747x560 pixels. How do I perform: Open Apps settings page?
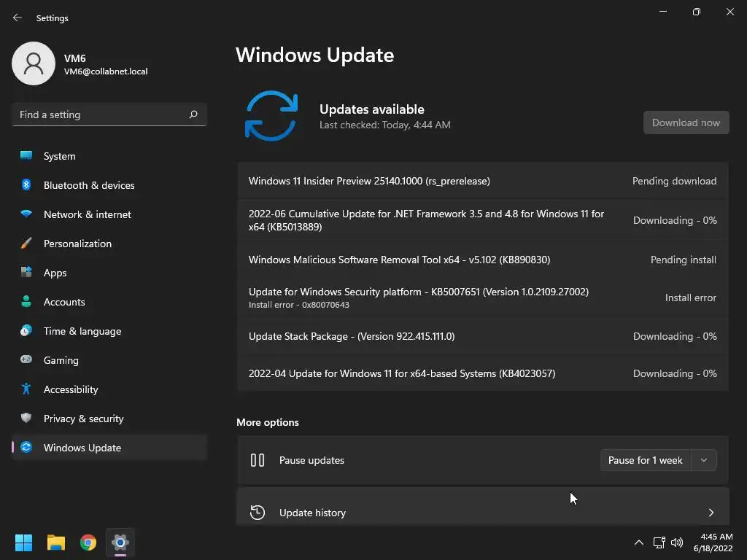(109, 273)
